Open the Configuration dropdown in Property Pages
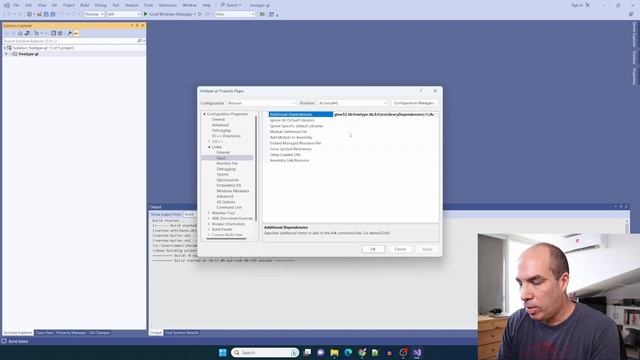The image size is (640, 360). point(261,103)
